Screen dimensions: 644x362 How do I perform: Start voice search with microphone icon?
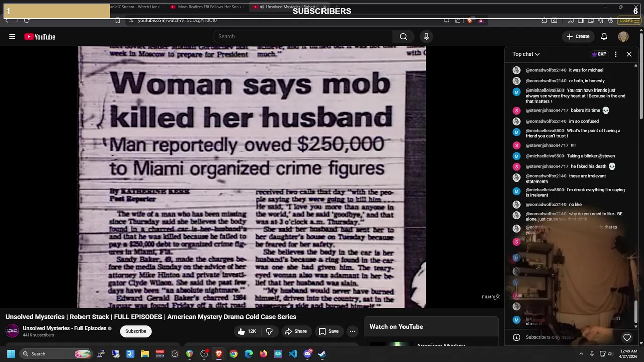click(x=426, y=36)
